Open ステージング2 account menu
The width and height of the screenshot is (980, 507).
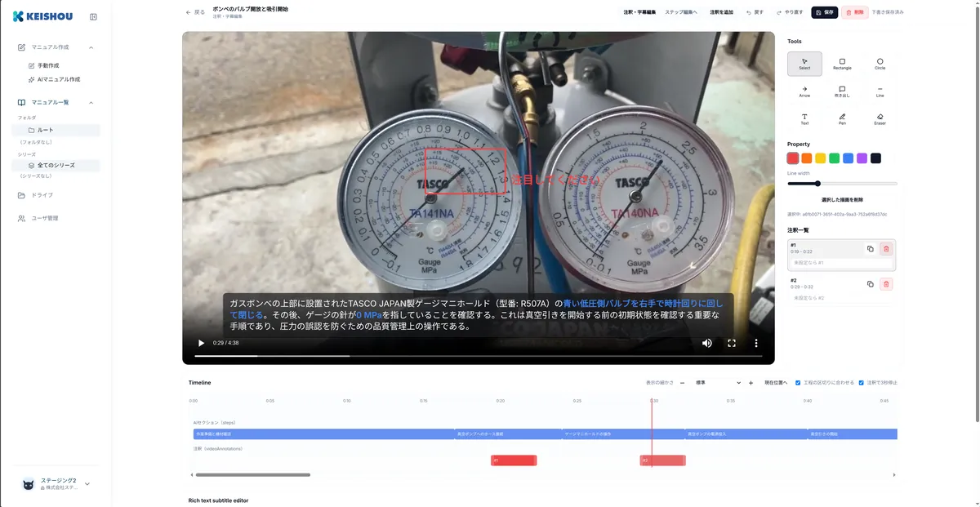pyautogui.click(x=56, y=483)
